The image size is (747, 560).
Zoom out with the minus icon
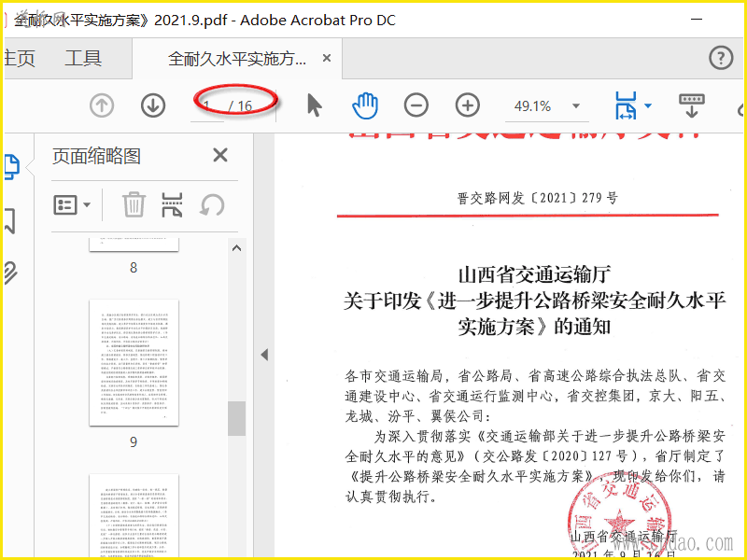[x=416, y=105]
